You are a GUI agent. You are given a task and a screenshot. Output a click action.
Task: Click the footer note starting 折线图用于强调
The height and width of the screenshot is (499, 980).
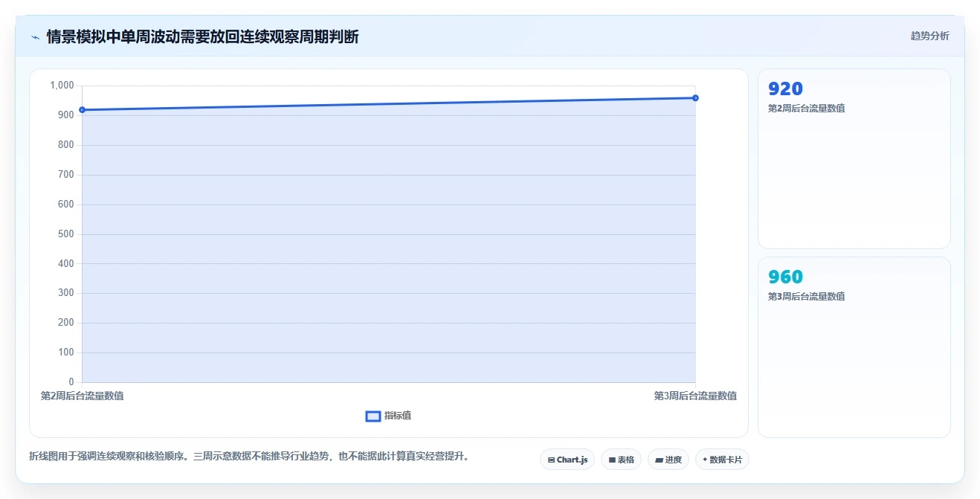249,456
